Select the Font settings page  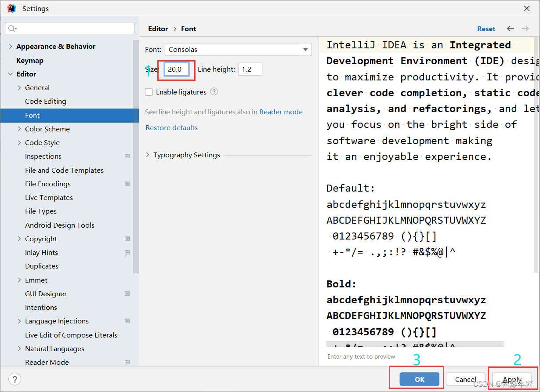(x=69, y=115)
